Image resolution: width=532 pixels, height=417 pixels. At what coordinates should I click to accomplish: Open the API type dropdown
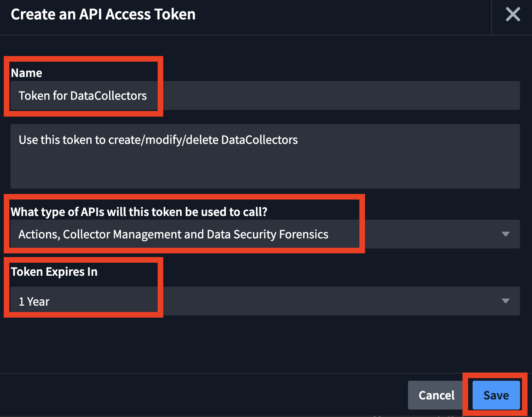[265, 234]
